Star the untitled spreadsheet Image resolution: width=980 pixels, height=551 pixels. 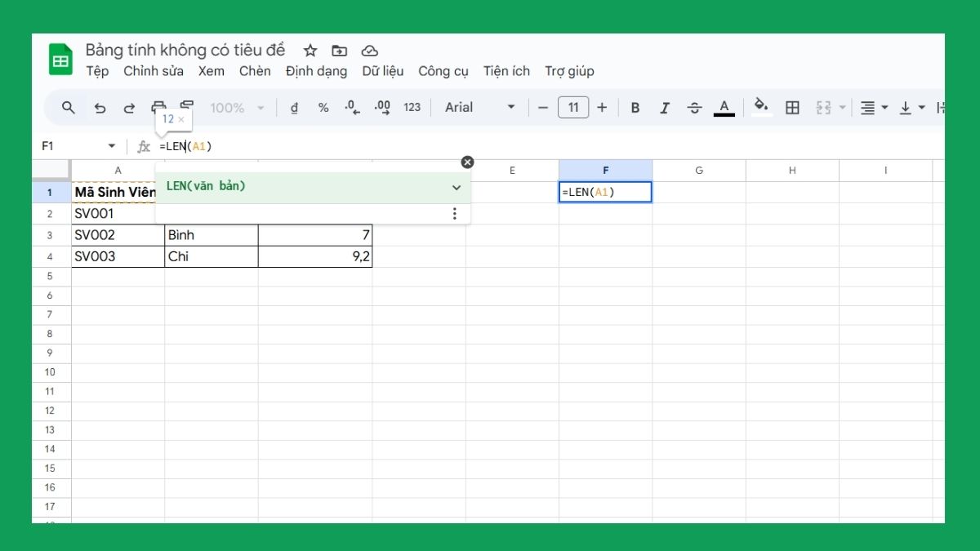click(310, 51)
